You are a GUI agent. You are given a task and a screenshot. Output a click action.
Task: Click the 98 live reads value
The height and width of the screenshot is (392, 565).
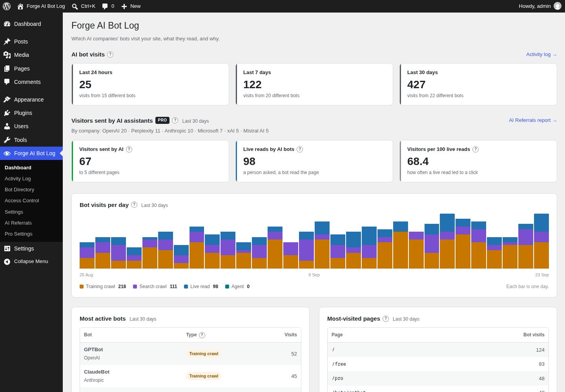pos(249,162)
